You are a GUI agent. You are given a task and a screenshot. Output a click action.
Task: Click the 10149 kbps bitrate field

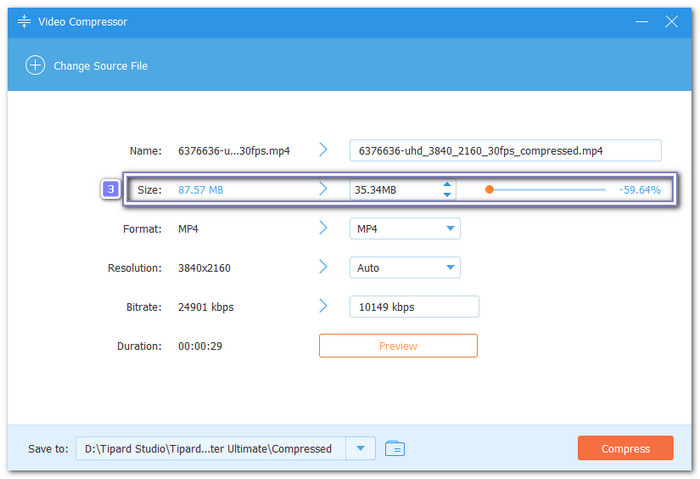[414, 307]
